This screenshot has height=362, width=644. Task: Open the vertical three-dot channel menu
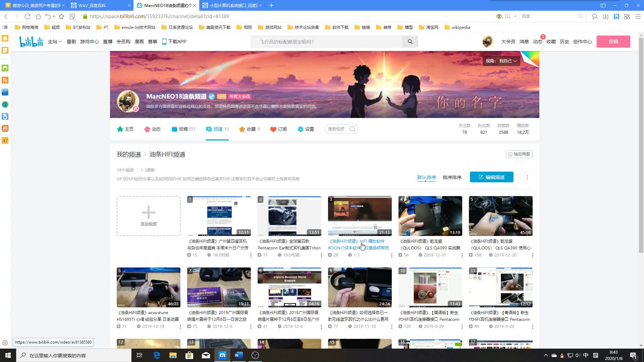point(527,177)
